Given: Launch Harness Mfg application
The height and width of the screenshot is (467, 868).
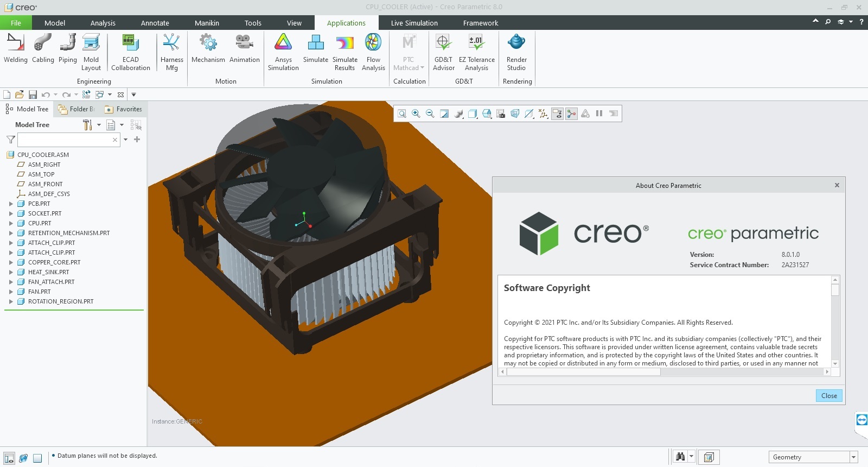Looking at the screenshot, I should pyautogui.click(x=172, y=52).
